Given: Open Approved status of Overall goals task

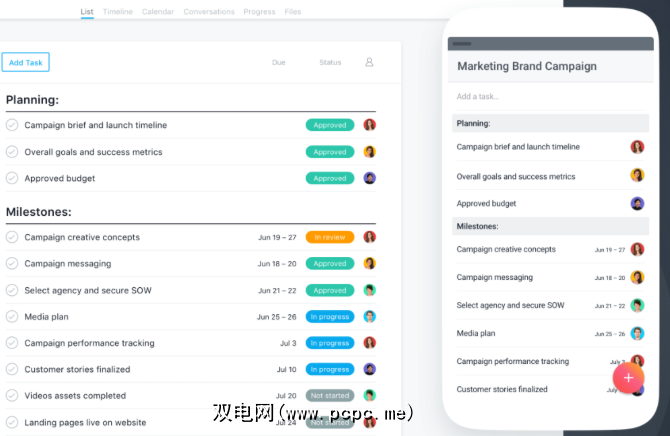Looking at the screenshot, I should point(330,152).
